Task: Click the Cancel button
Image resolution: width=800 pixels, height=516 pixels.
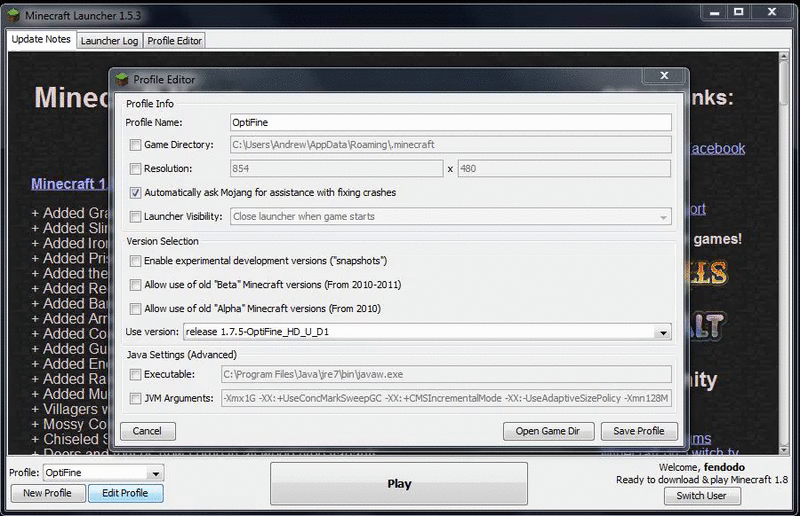Action: [147, 431]
